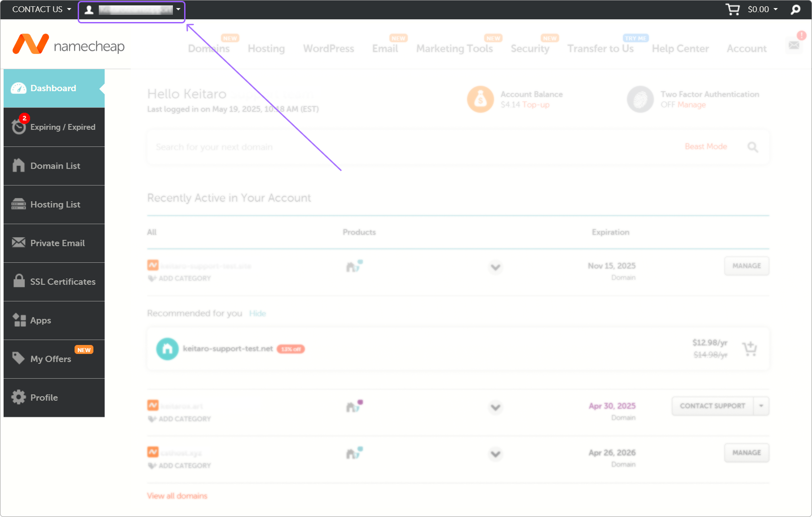812x517 pixels.
Task: Click products icon for Nov 15, 2025 domain
Action: pos(354,266)
